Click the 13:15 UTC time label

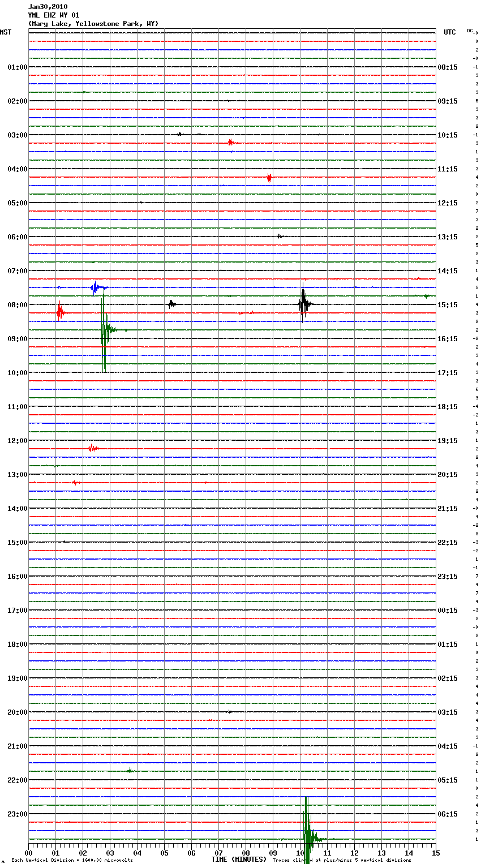coord(448,237)
